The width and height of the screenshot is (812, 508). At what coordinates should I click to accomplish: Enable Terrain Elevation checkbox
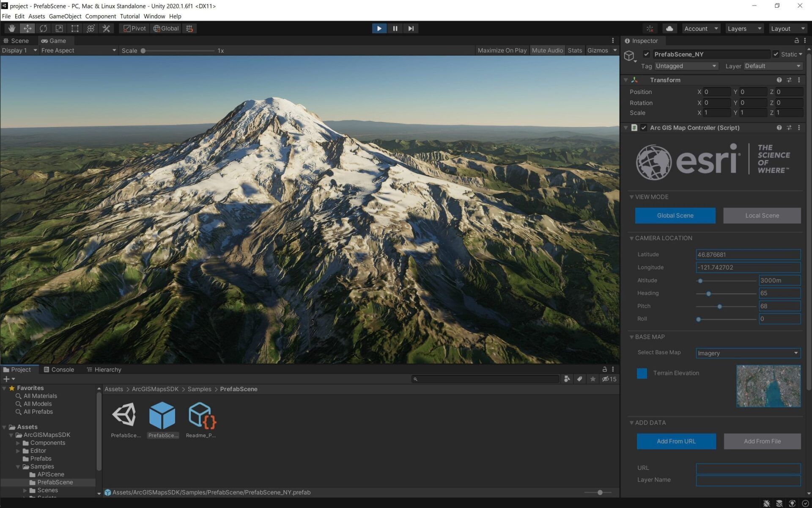(x=642, y=373)
